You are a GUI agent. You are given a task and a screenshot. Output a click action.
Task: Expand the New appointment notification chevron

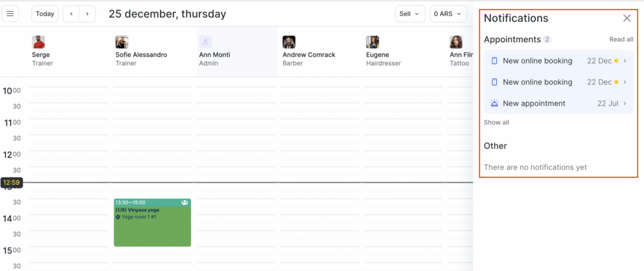pos(625,103)
